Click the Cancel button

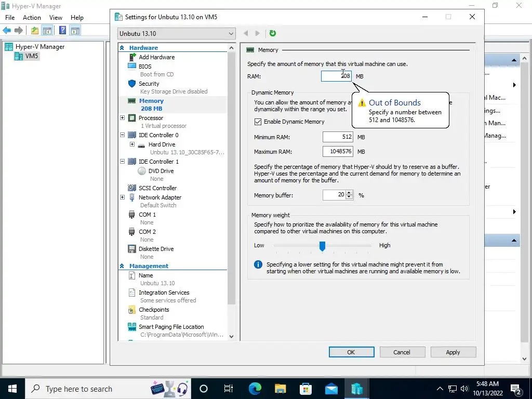click(x=402, y=352)
